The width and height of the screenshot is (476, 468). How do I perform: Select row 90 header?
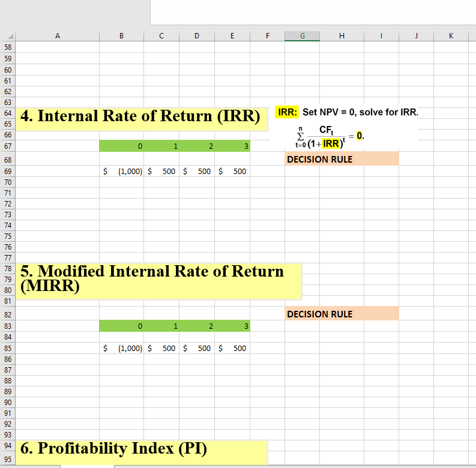point(8,403)
